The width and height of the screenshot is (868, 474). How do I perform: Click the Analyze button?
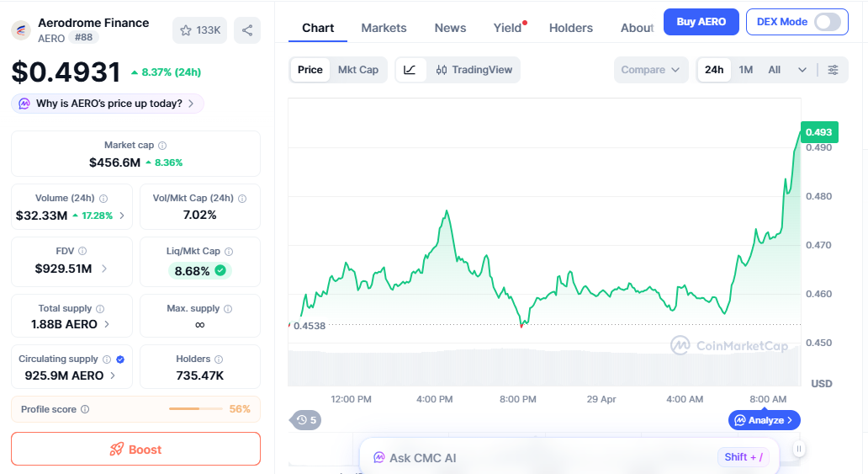click(764, 420)
